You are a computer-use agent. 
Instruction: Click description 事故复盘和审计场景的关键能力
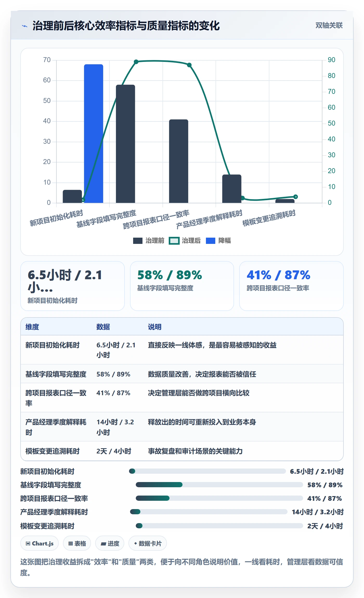195,451
